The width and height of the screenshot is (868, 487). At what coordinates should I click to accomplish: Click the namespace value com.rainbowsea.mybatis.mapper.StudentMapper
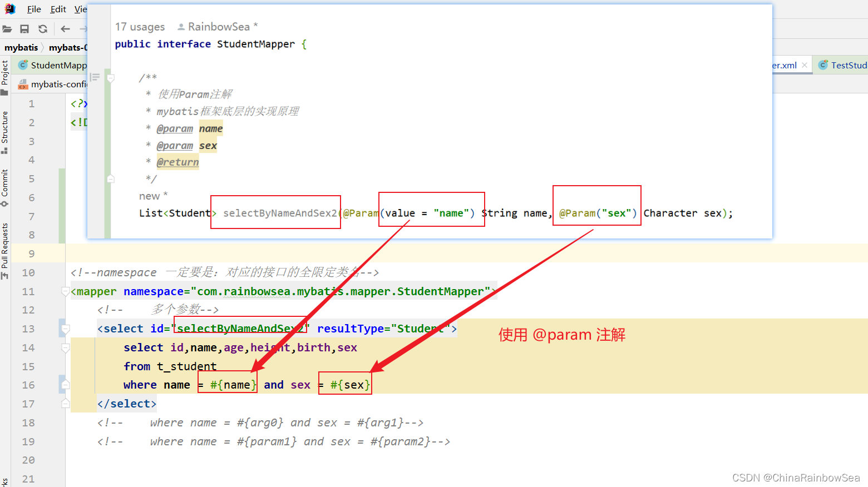pos(341,291)
